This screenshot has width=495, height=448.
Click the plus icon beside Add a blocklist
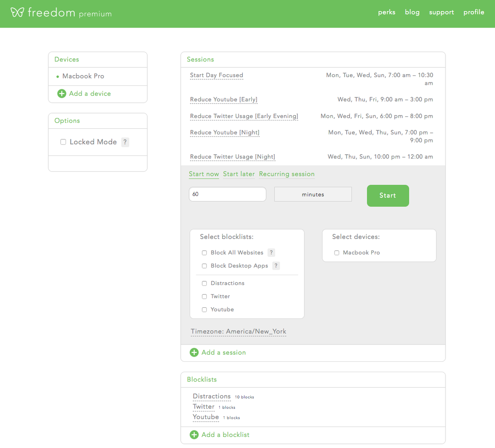(x=194, y=434)
